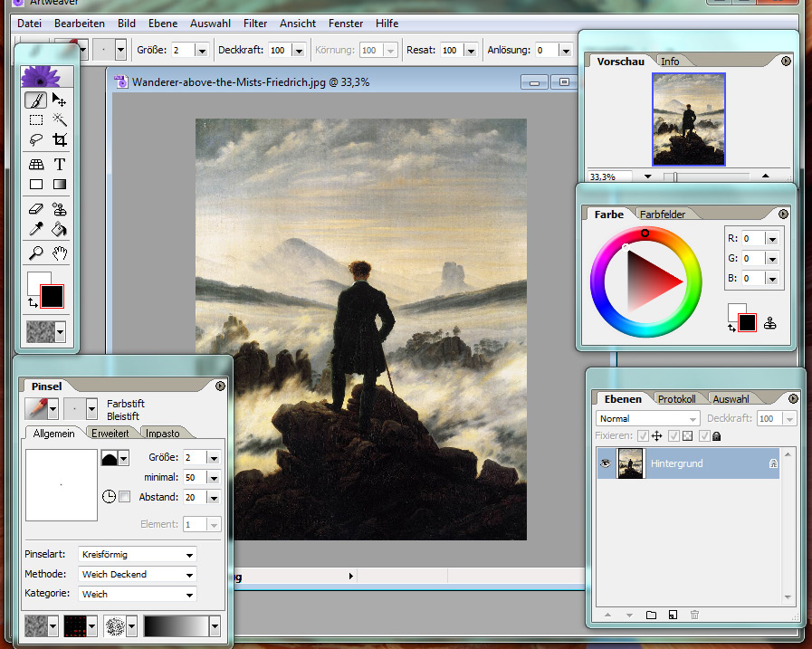This screenshot has height=649, width=812.
Task: Open the Farbe panel options menu
Action: tap(783, 214)
